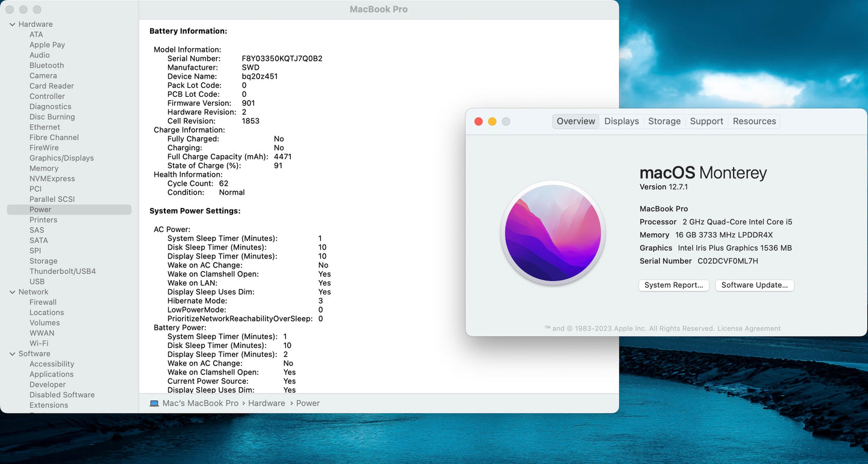Image resolution: width=868 pixels, height=464 pixels.
Task: Click Power in the path bar
Action: [x=308, y=403]
